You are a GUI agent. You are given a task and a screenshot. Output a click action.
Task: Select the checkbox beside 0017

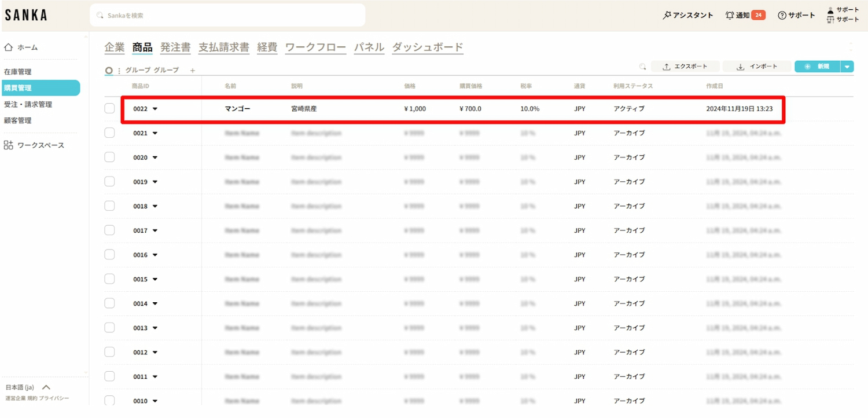(x=110, y=230)
